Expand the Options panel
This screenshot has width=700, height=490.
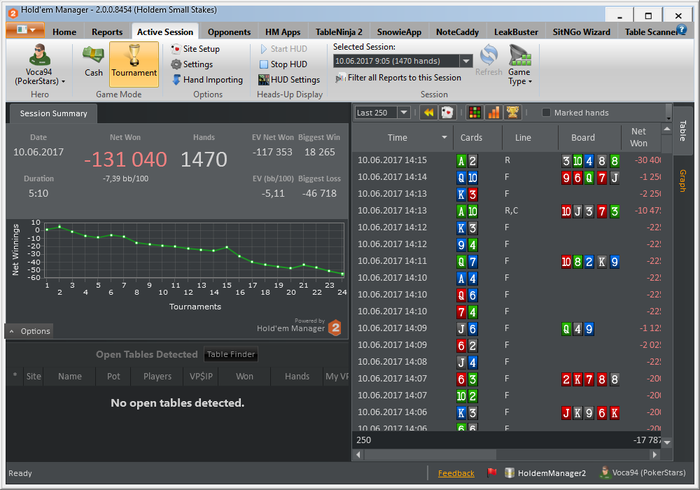click(x=30, y=331)
